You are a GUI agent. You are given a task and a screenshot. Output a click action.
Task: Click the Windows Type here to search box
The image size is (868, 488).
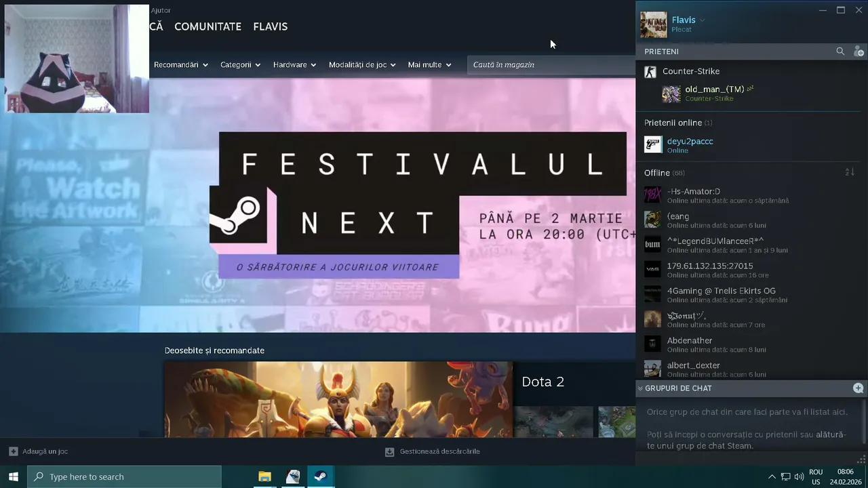(x=124, y=476)
